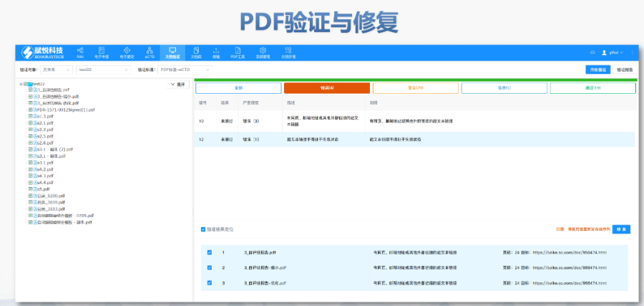Click the 开始验证 button
This screenshot has width=644, height=306.
click(598, 70)
